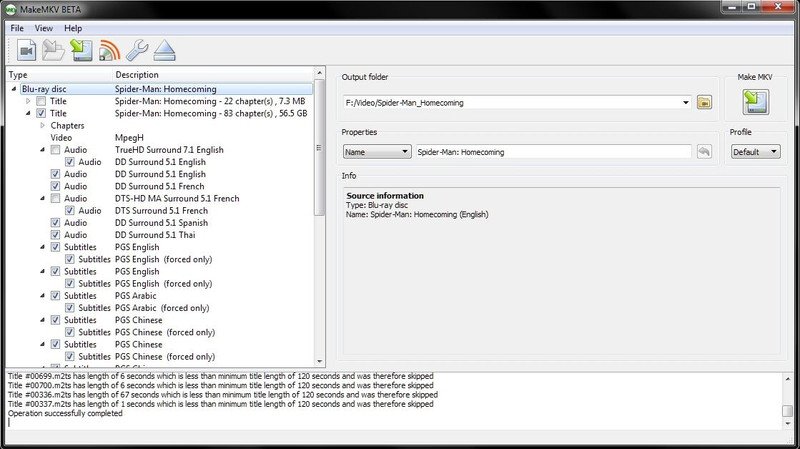Click log line for Title #00700.m2ts
This screenshot has height=449, width=800.
(220, 386)
